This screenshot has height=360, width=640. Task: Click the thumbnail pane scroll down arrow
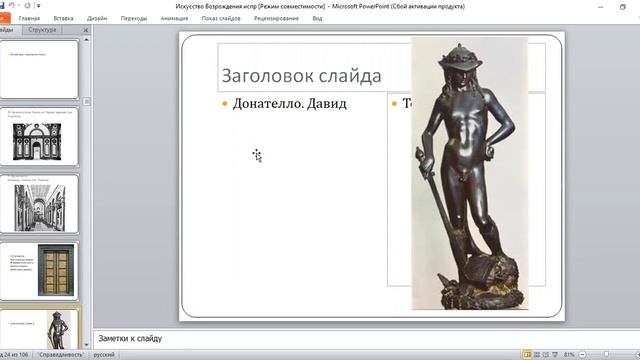[86, 345]
